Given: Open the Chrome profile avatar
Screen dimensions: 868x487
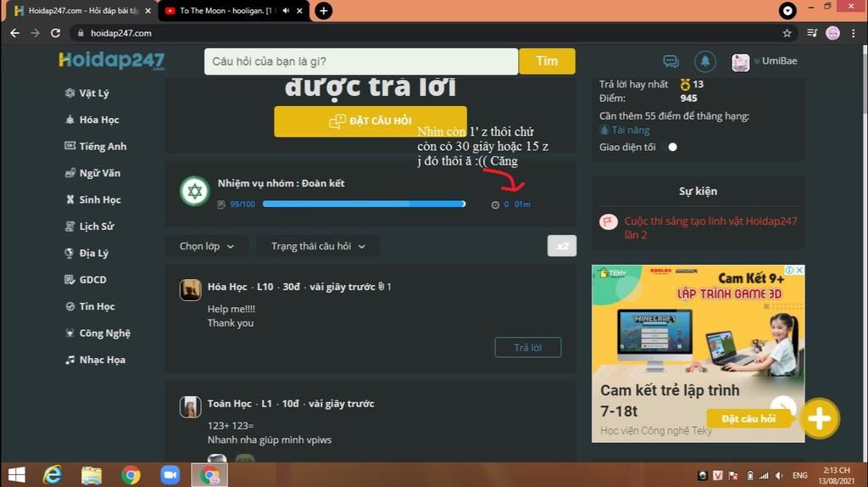Looking at the screenshot, I should click(x=832, y=33).
